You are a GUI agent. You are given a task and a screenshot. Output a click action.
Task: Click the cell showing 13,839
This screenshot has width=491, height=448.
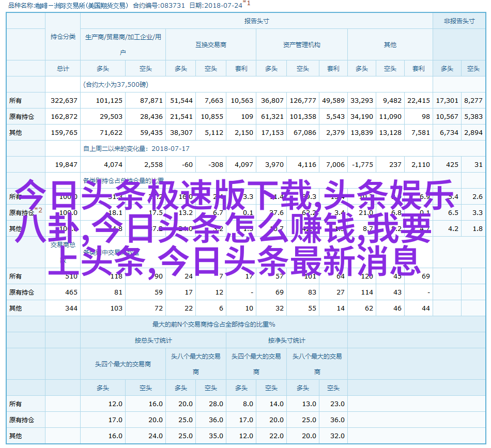362,132
